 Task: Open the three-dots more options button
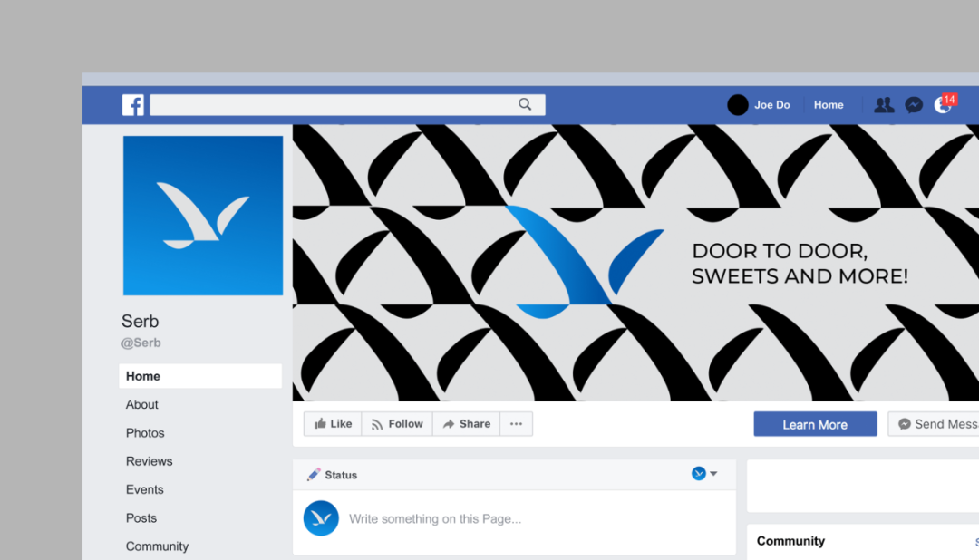(x=516, y=424)
